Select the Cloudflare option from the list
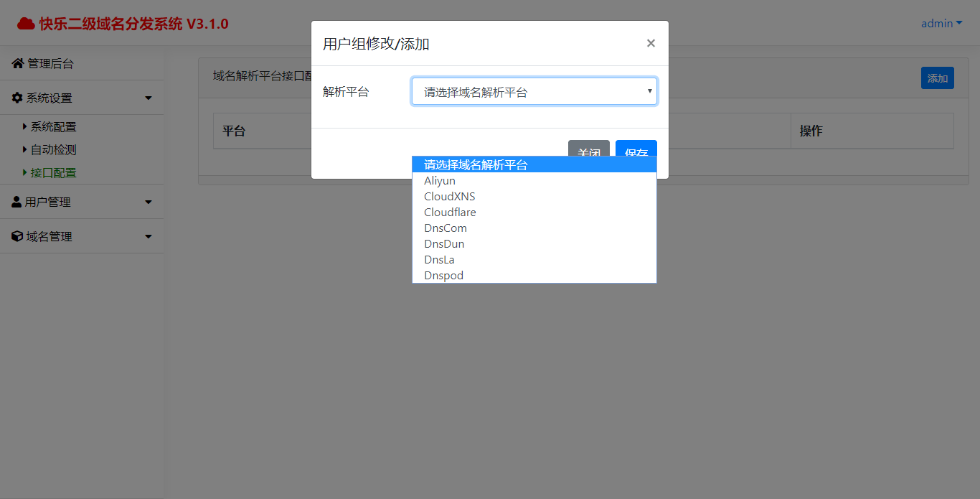This screenshot has width=980, height=499. (450, 212)
